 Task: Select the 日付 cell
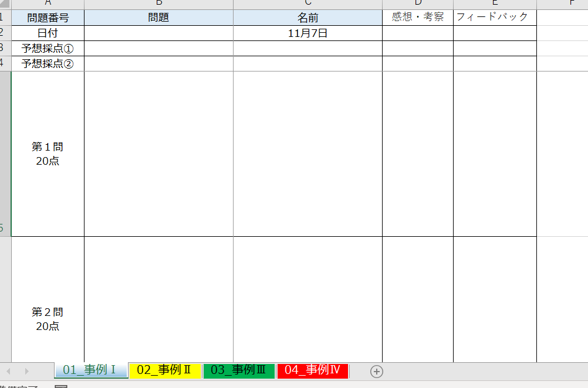click(x=48, y=33)
